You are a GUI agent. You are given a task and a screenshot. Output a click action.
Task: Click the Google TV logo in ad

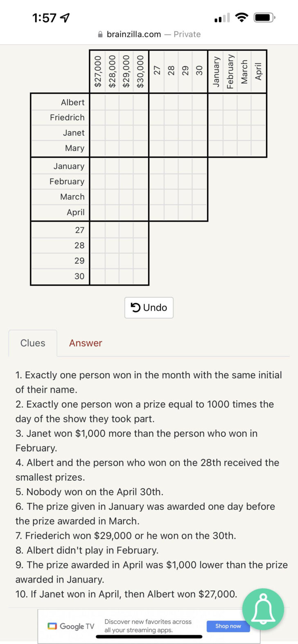coord(71,626)
